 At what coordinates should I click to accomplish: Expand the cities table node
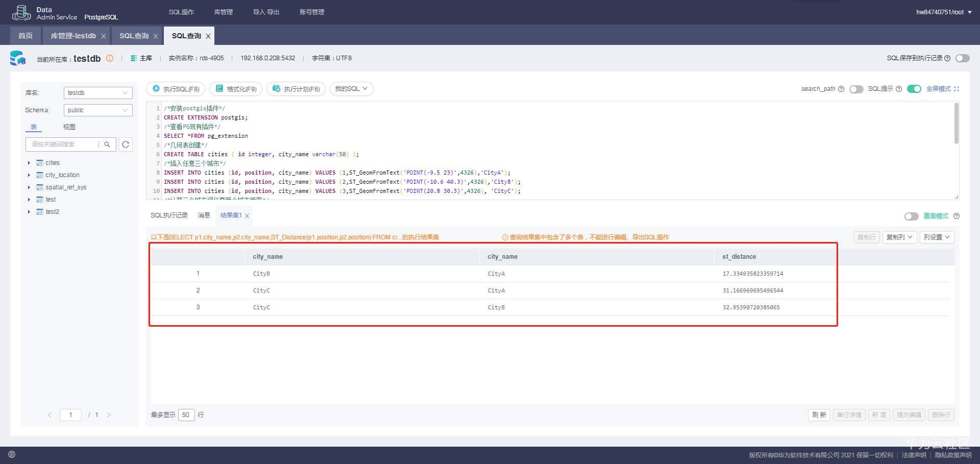tap(29, 163)
